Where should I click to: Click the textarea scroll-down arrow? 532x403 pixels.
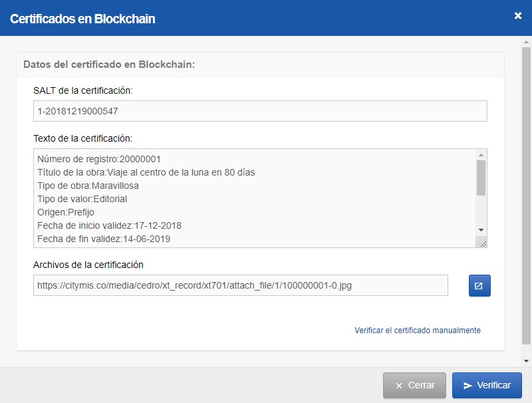click(481, 230)
